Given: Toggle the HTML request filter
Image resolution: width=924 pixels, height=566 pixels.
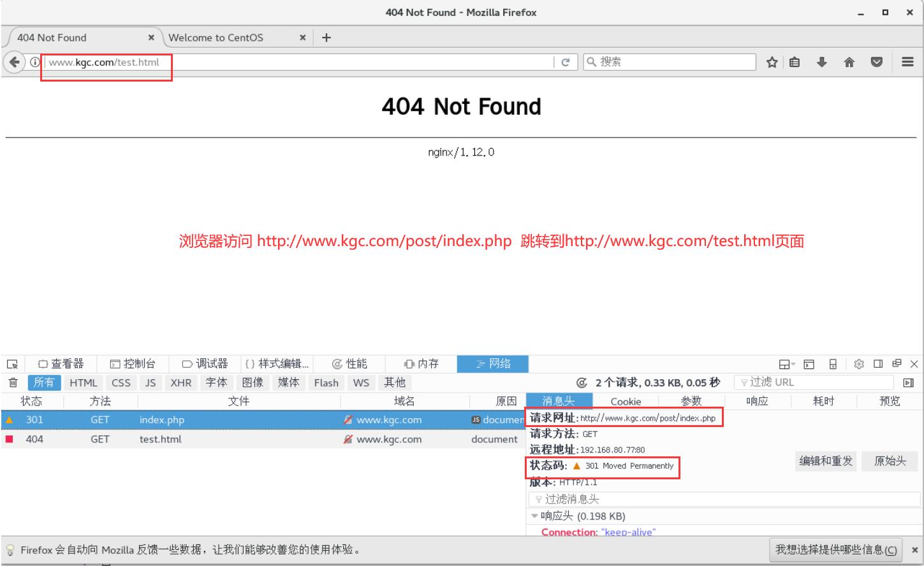Looking at the screenshot, I should [x=84, y=382].
